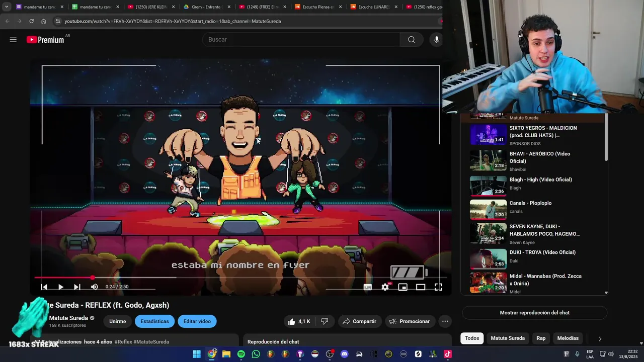The height and width of the screenshot is (362, 644).
Task: Click Editar video button
Action: pyautogui.click(x=197, y=321)
